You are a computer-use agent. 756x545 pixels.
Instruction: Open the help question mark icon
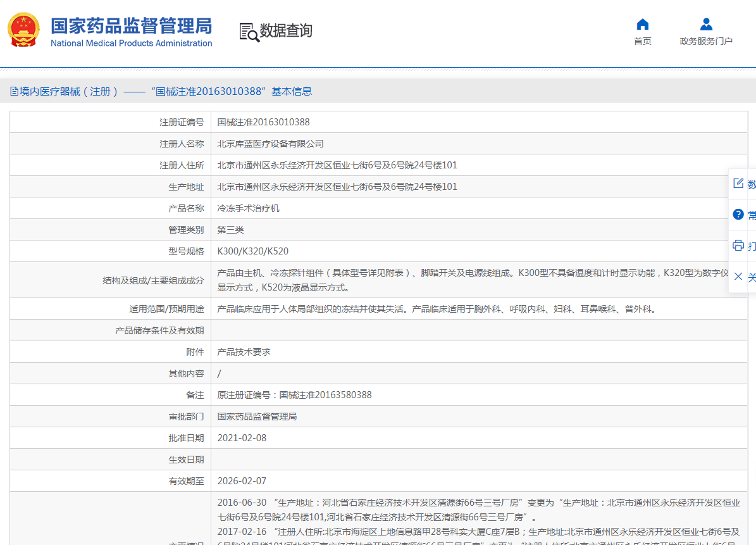[x=738, y=214]
